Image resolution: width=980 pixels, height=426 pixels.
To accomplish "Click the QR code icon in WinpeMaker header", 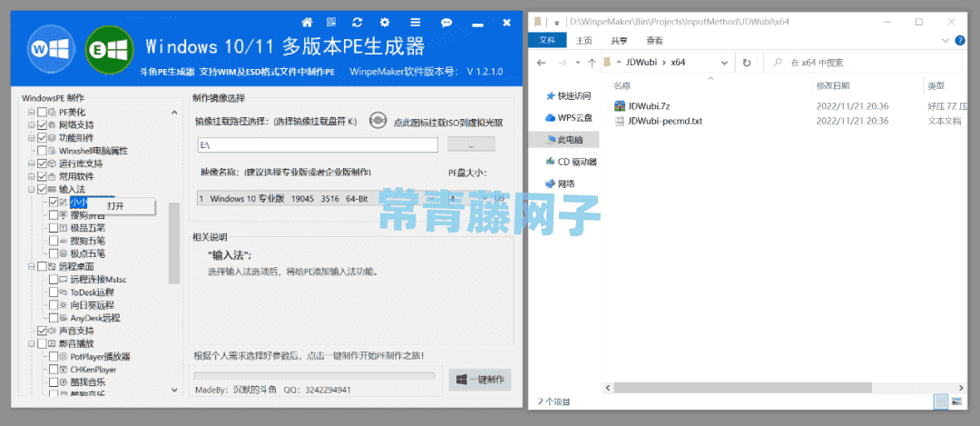I will coord(332,23).
